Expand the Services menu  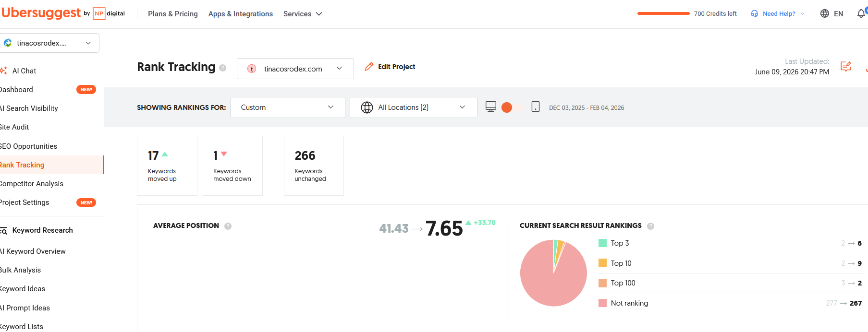[x=303, y=14]
